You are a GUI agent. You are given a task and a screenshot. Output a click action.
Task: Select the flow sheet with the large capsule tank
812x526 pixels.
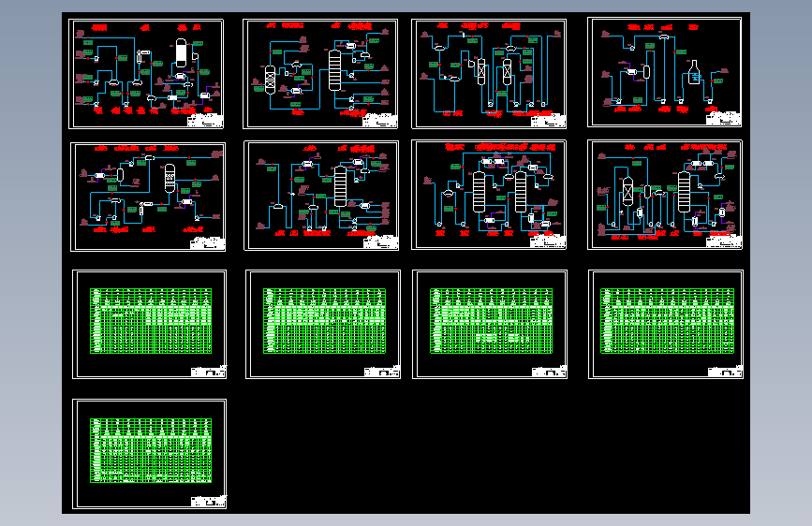[146, 74]
